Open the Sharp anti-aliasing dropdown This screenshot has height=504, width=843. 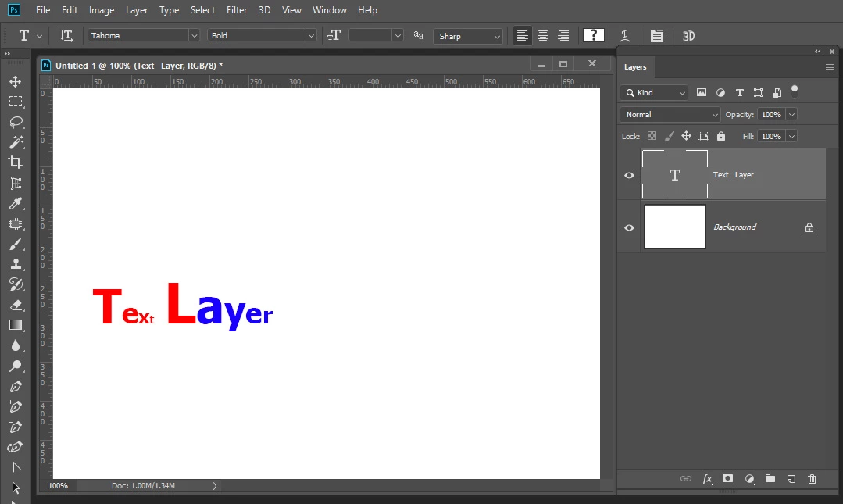tap(468, 36)
